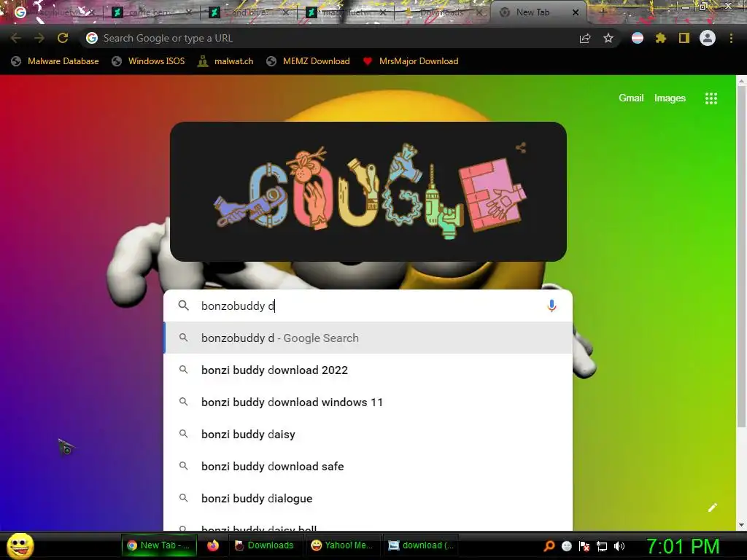Share the Google doodle
Viewport: 747px width, 560px height.
(521, 147)
